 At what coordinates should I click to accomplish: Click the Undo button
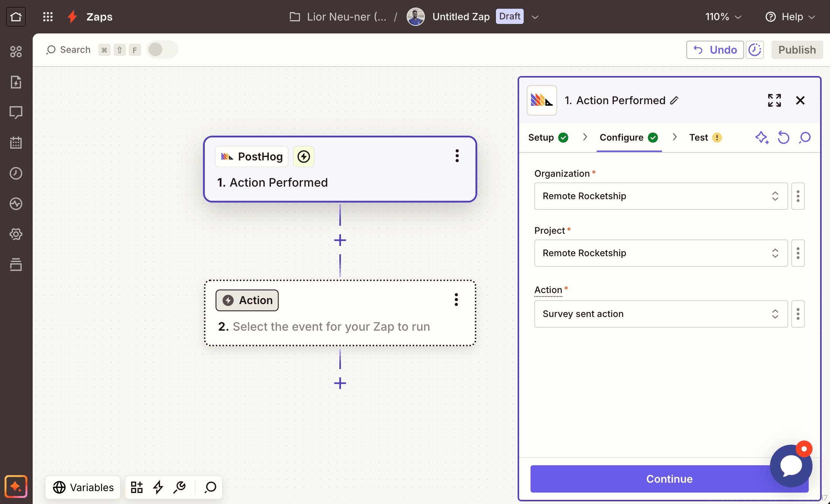click(715, 50)
